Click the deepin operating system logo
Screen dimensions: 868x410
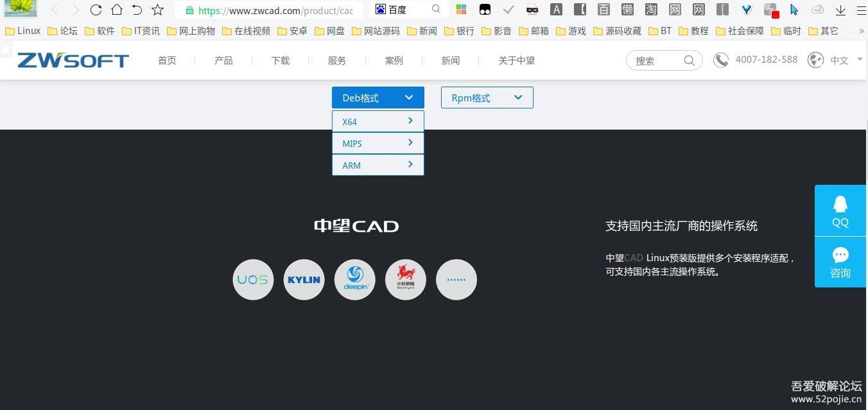click(355, 280)
